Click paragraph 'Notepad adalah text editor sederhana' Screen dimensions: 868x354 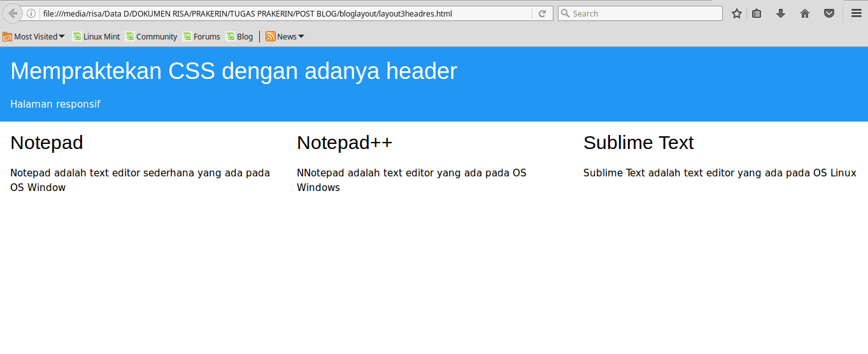140,180
